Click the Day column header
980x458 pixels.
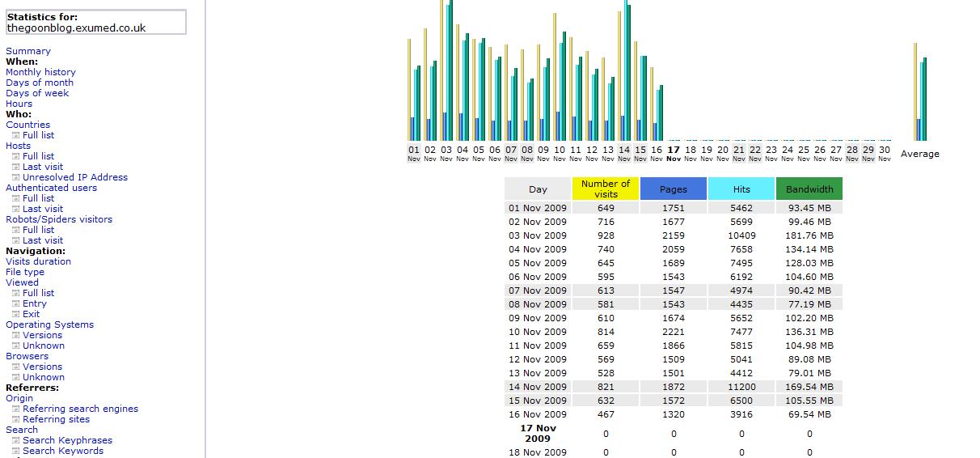click(538, 189)
